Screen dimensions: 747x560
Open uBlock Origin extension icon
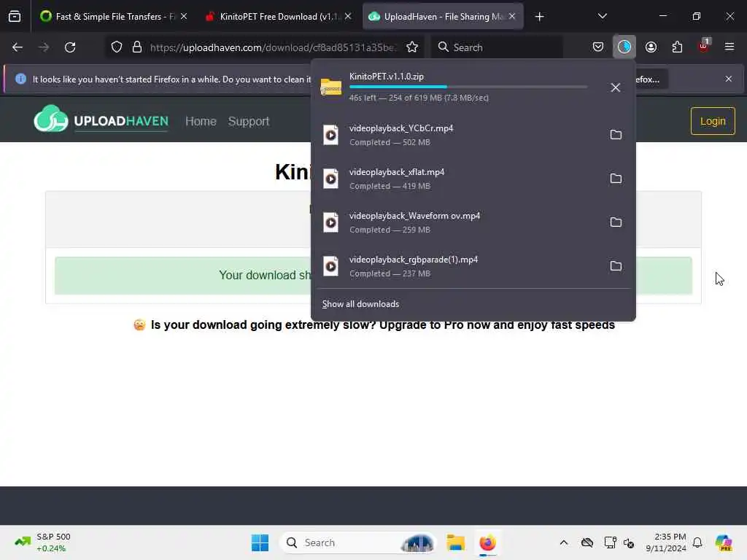pos(704,46)
